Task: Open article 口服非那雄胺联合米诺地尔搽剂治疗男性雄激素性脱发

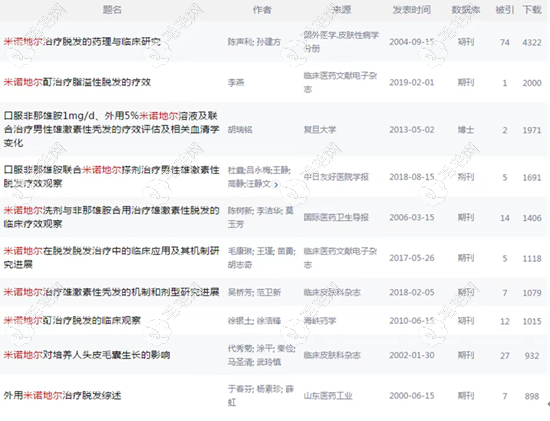Action: coord(112,176)
